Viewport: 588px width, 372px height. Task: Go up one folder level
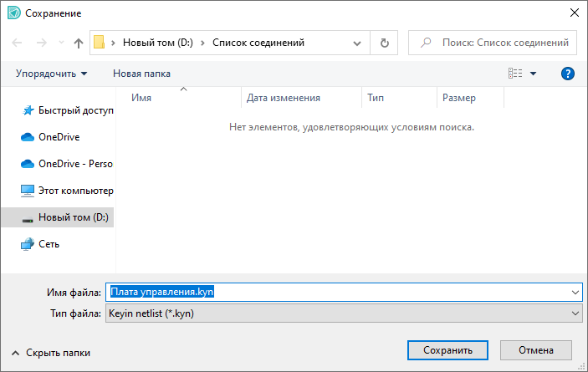(79, 43)
